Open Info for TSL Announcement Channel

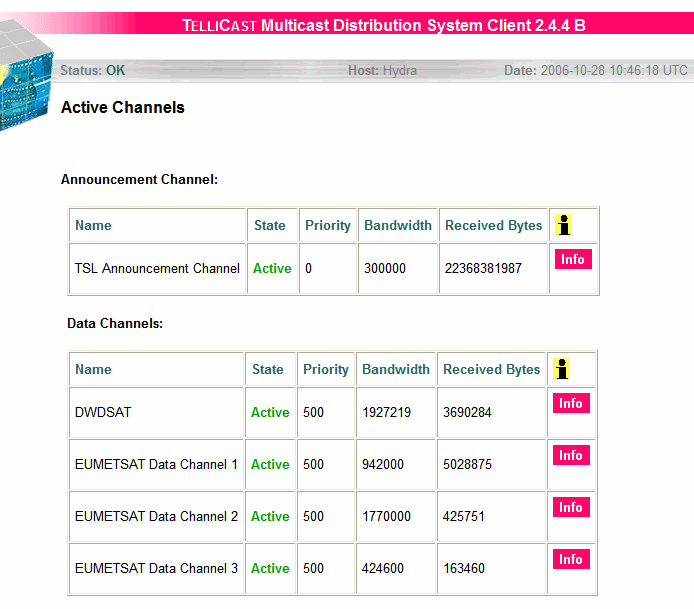point(573,259)
